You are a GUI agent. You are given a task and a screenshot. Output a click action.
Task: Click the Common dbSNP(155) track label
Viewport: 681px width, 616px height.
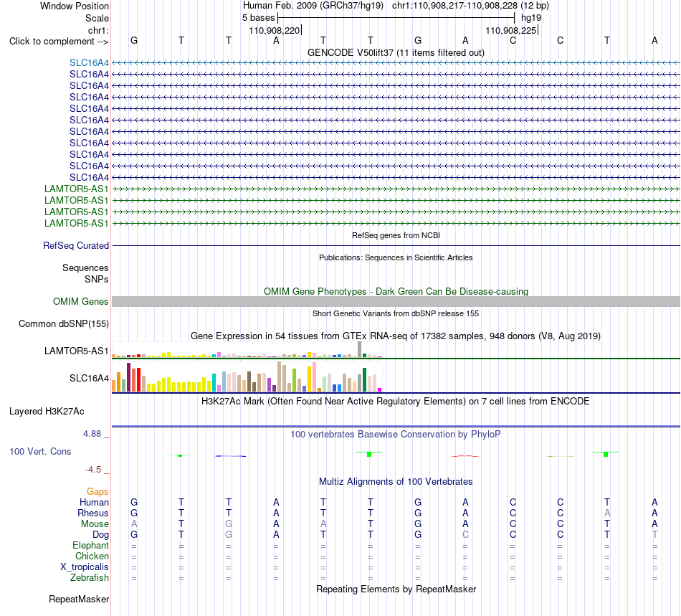click(64, 323)
